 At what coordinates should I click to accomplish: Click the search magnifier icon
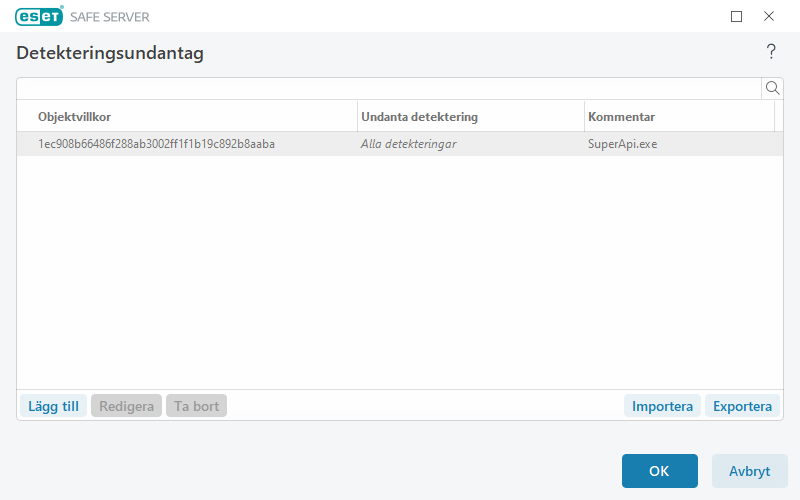point(772,88)
